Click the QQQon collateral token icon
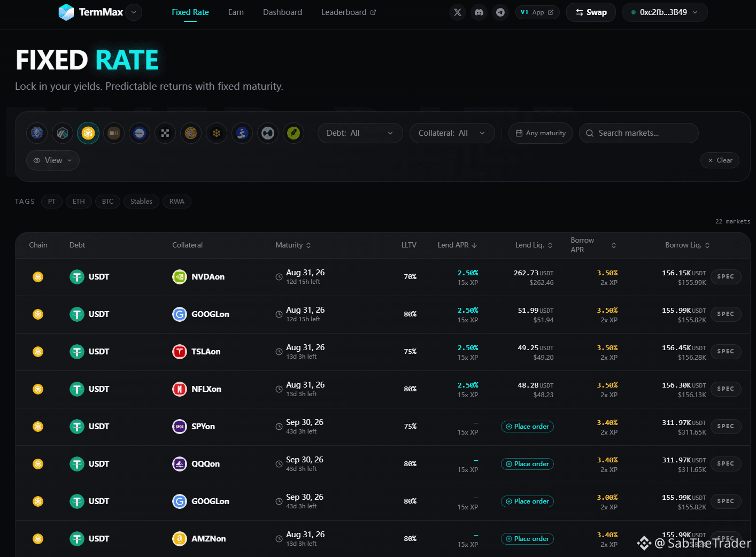This screenshot has width=756, height=557. pos(180,464)
